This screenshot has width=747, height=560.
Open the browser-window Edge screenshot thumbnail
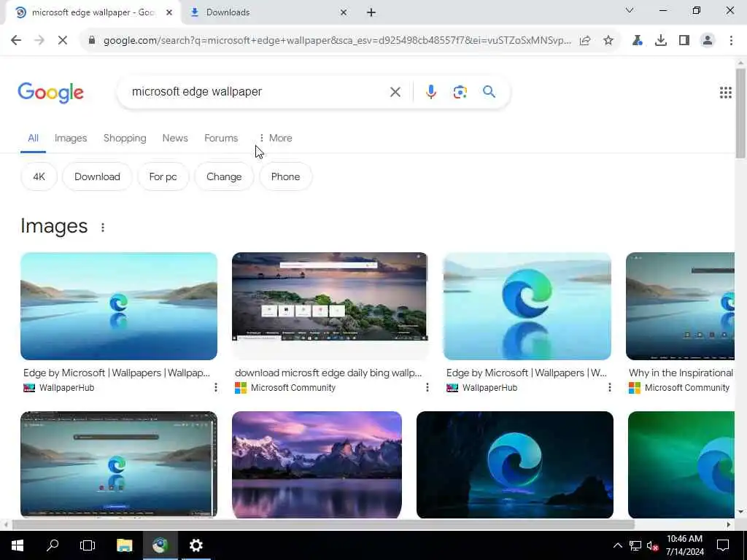119,464
